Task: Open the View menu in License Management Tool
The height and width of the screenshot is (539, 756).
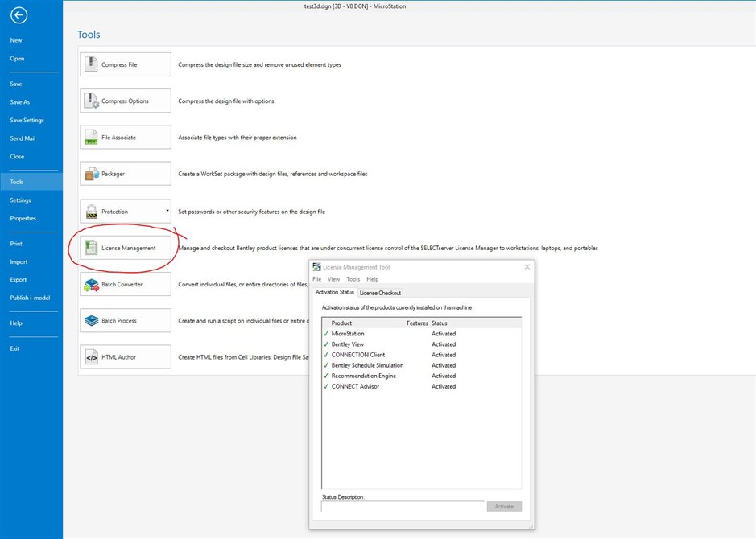Action: point(333,279)
